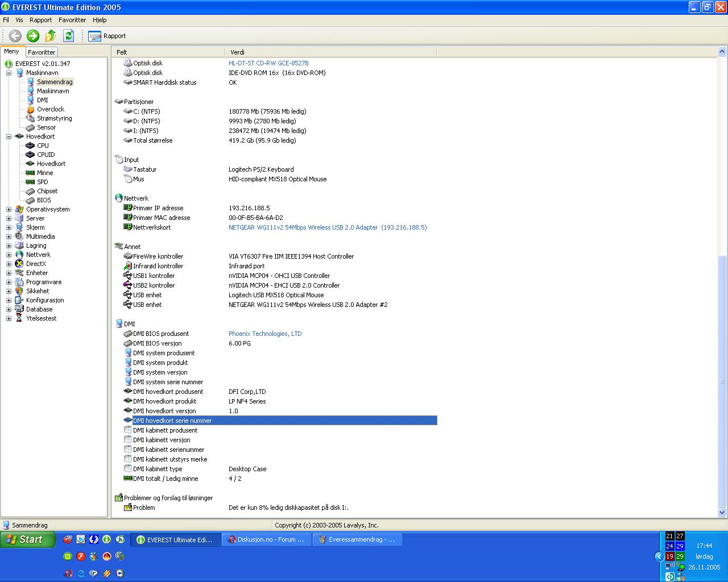Select the Chipset icon in tree

pos(31,191)
